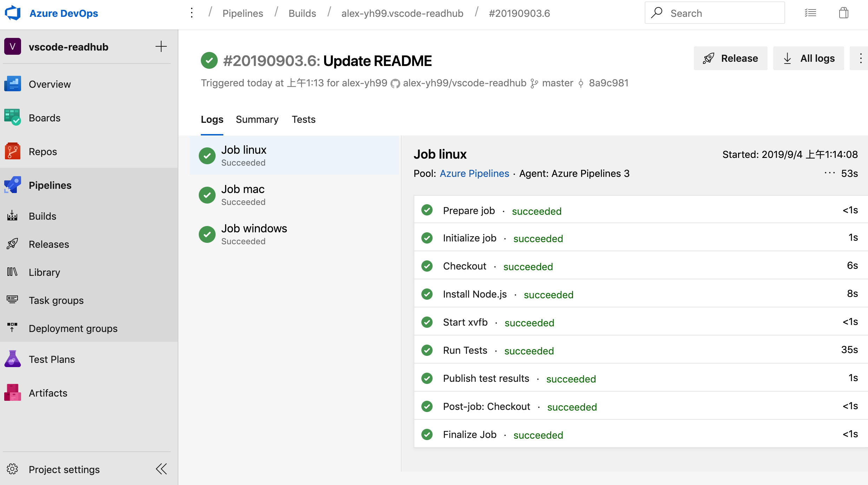Open Test Plans flask icon
This screenshot has width=868, height=485.
click(x=13, y=359)
